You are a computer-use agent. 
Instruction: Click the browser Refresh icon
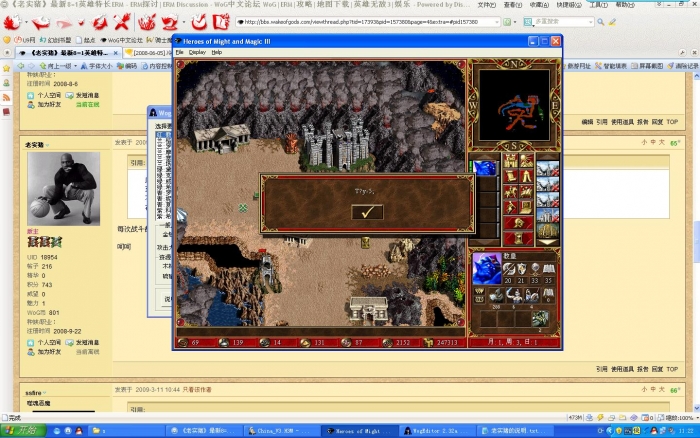(99, 21)
